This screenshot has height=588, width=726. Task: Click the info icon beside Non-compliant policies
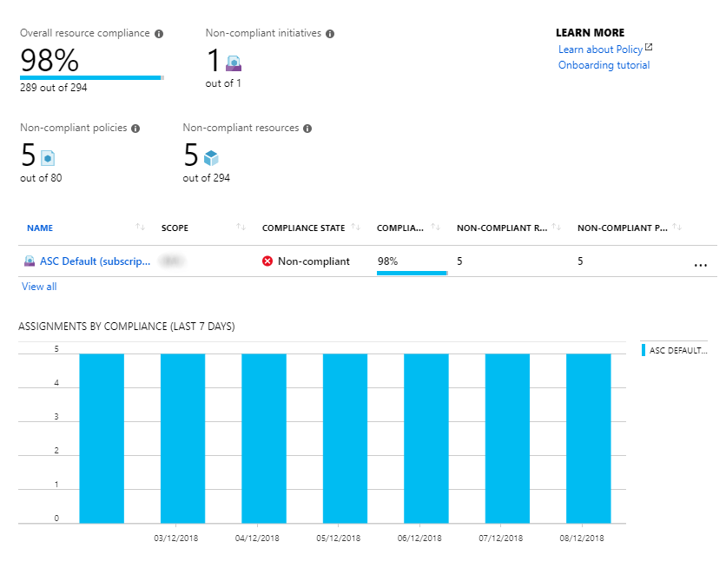pyautogui.click(x=136, y=128)
